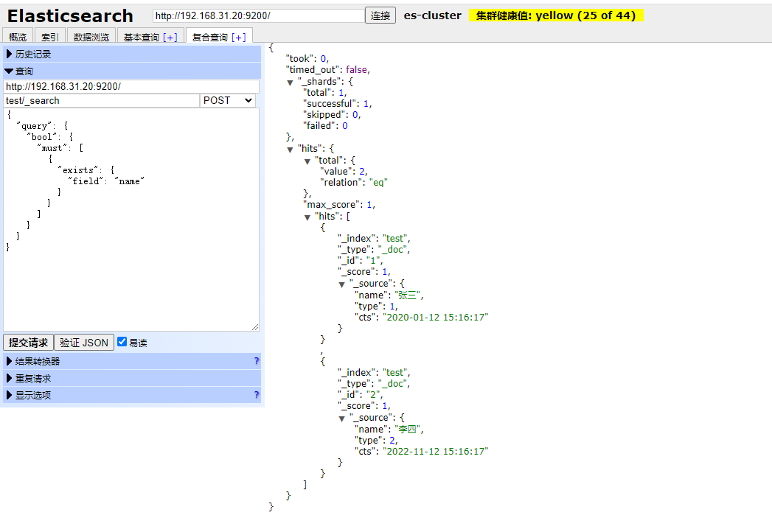Switch to the 索引 tab

pyautogui.click(x=49, y=37)
